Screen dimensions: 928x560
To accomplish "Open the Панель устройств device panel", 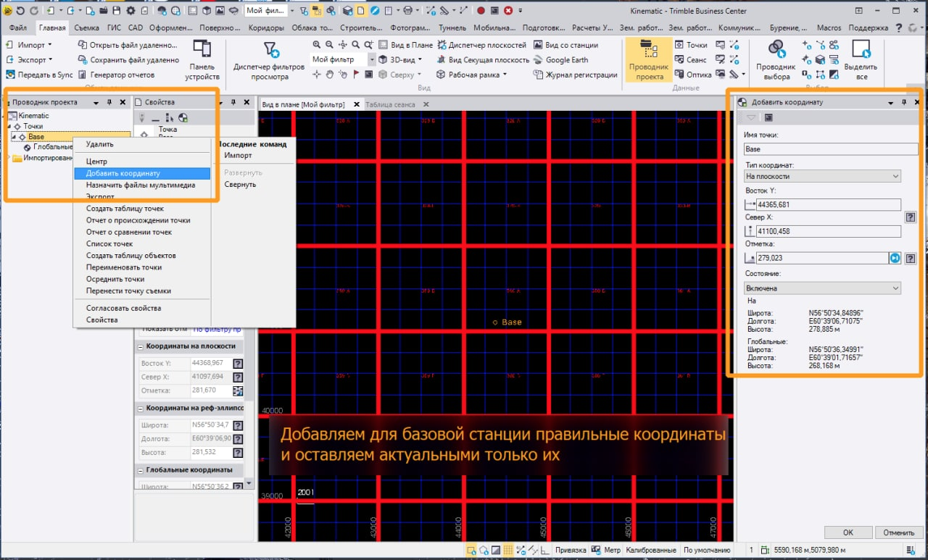I will coord(202,60).
